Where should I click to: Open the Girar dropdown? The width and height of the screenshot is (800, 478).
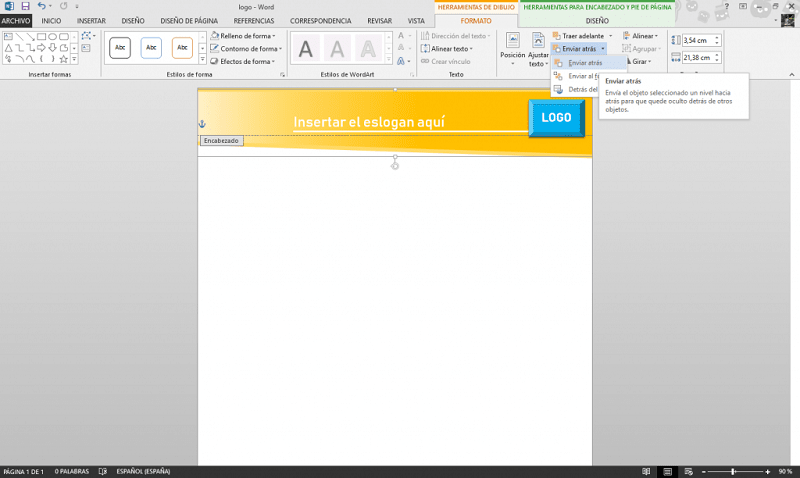[x=638, y=61]
